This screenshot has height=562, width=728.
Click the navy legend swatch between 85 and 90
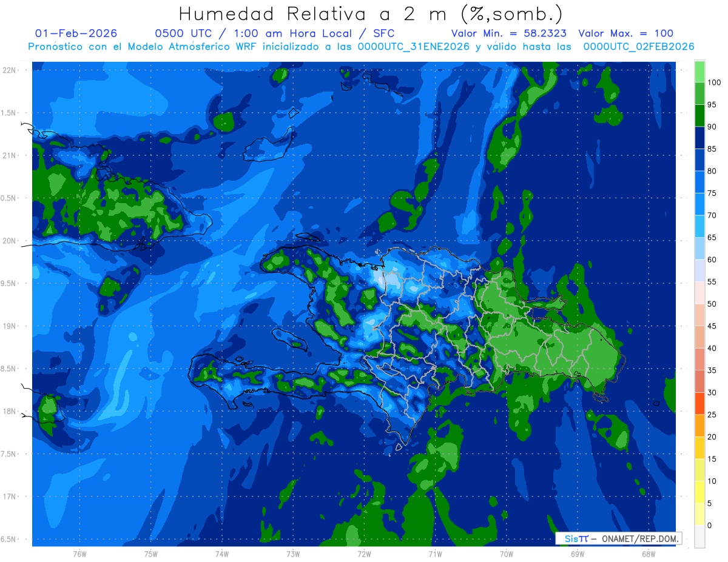pos(699,138)
